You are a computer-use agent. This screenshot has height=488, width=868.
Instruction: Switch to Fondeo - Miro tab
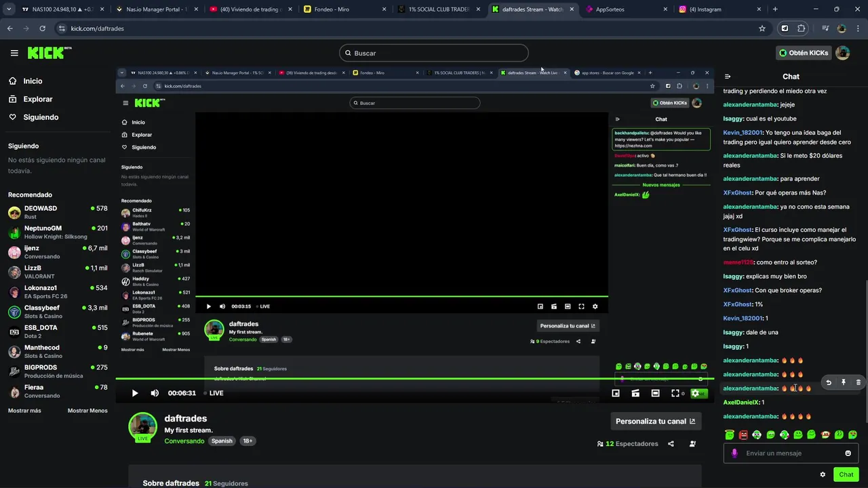tap(344, 9)
